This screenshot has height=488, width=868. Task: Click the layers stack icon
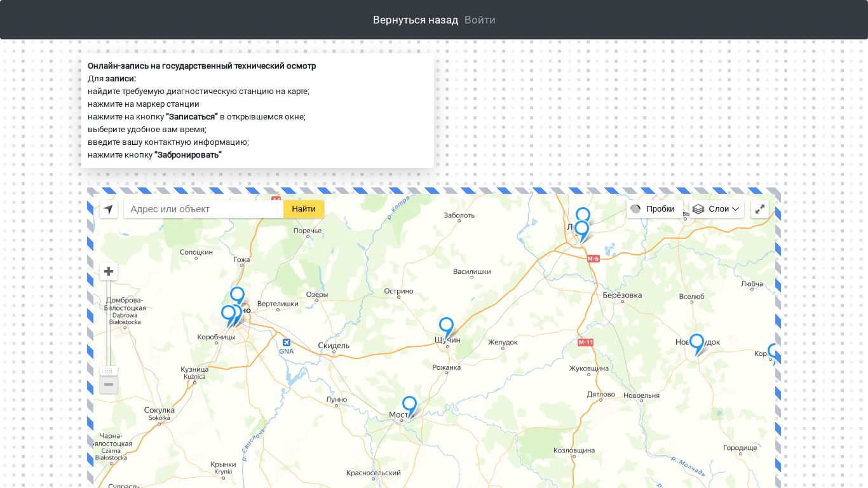tap(698, 209)
